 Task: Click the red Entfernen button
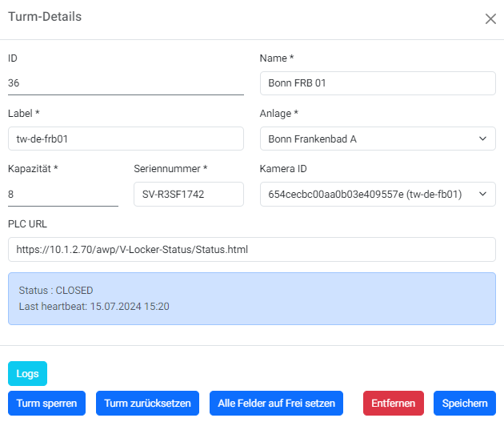[x=393, y=404]
